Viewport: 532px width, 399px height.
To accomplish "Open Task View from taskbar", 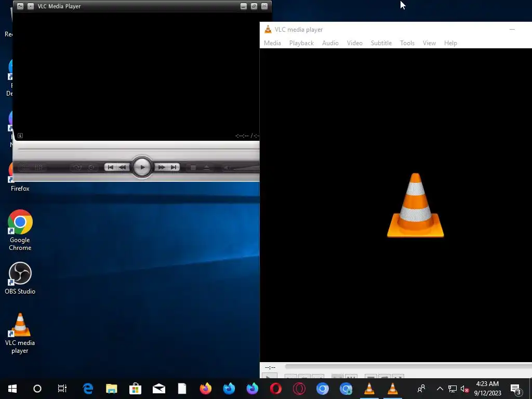I will tap(62, 389).
